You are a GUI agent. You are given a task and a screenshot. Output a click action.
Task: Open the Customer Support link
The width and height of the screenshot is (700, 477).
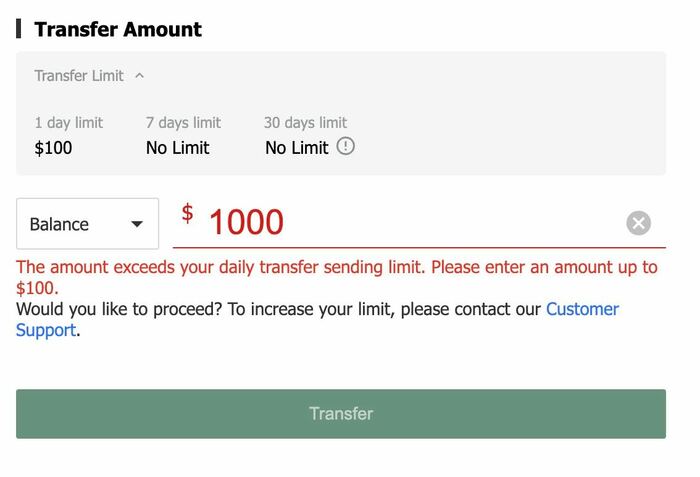tap(582, 309)
